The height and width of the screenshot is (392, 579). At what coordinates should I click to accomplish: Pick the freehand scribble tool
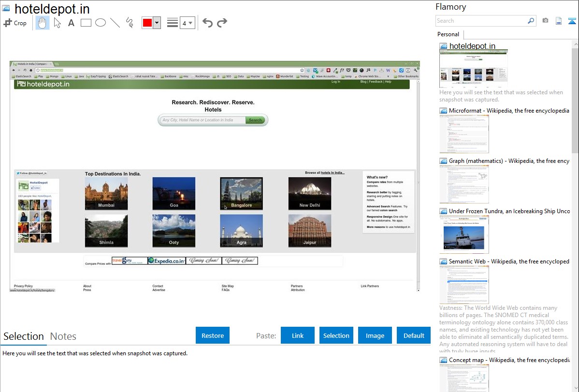(130, 23)
